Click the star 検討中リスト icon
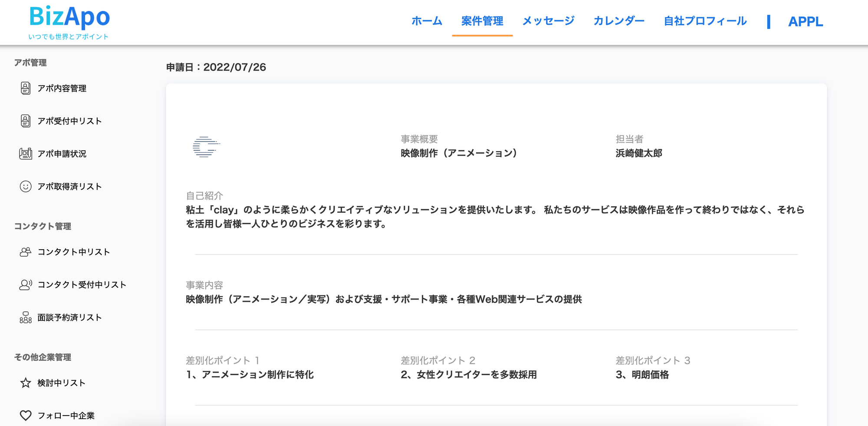Image resolution: width=868 pixels, height=426 pixels. [x=26, y=383]
